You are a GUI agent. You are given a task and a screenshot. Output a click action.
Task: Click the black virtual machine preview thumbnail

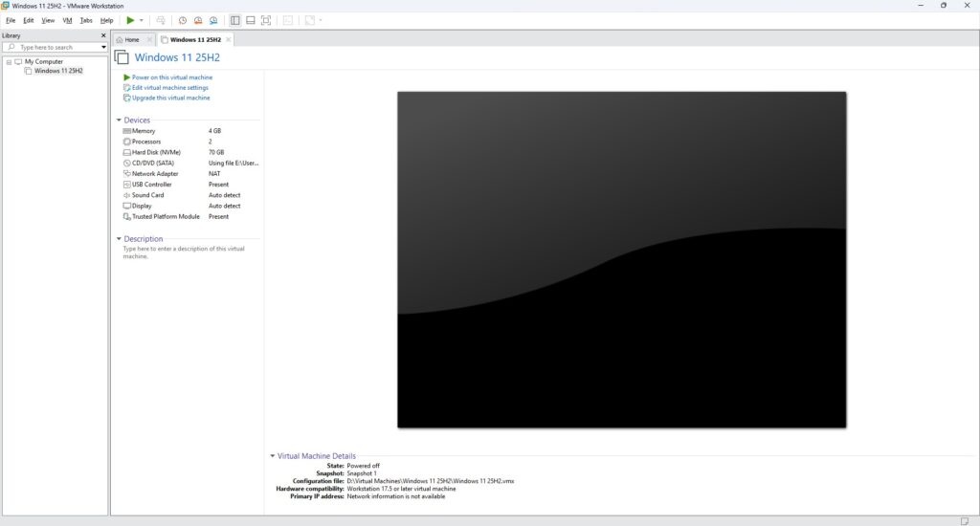click(621, 259)
